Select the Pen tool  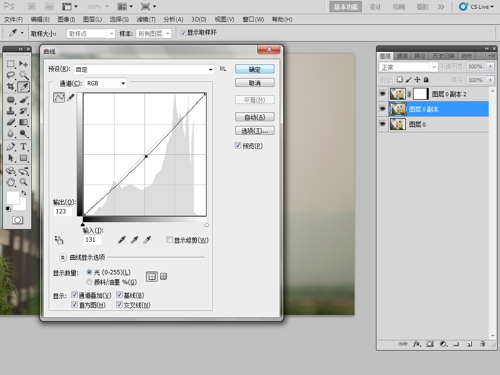point(11,146)
